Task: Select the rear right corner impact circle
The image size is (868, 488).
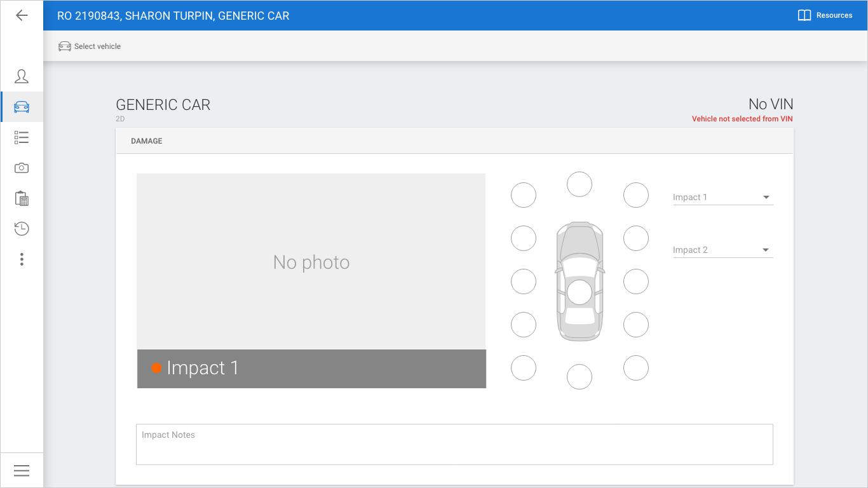Action: (636, 368)
